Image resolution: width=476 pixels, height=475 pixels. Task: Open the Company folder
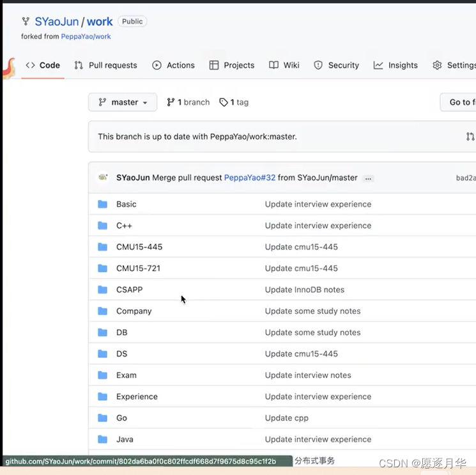134,311
